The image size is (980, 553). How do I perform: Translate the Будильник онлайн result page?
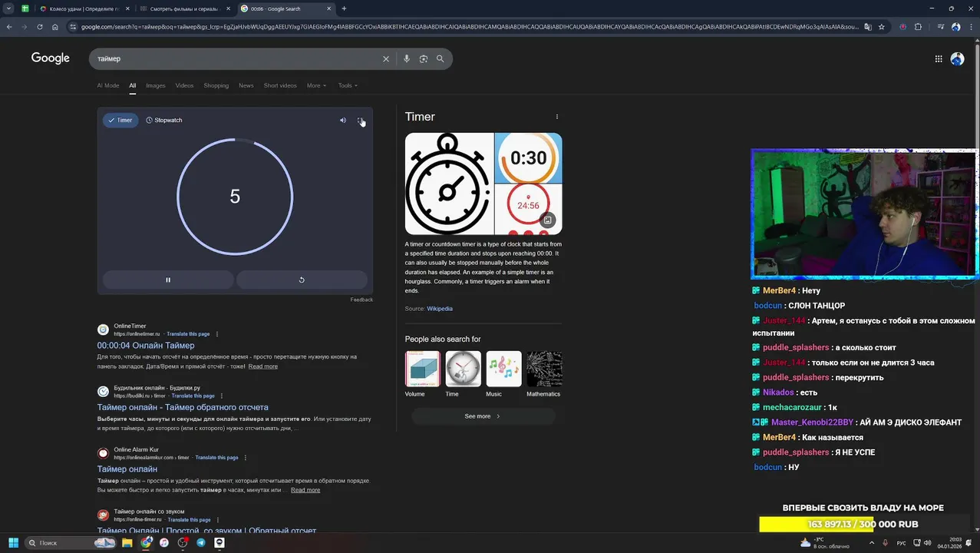[193, 396]
